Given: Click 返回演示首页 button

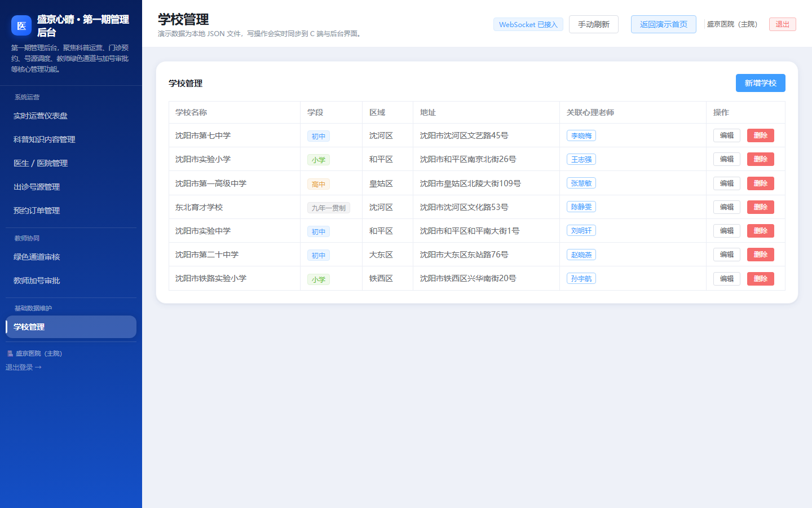Looking at the screenshot, I should 664,24.
